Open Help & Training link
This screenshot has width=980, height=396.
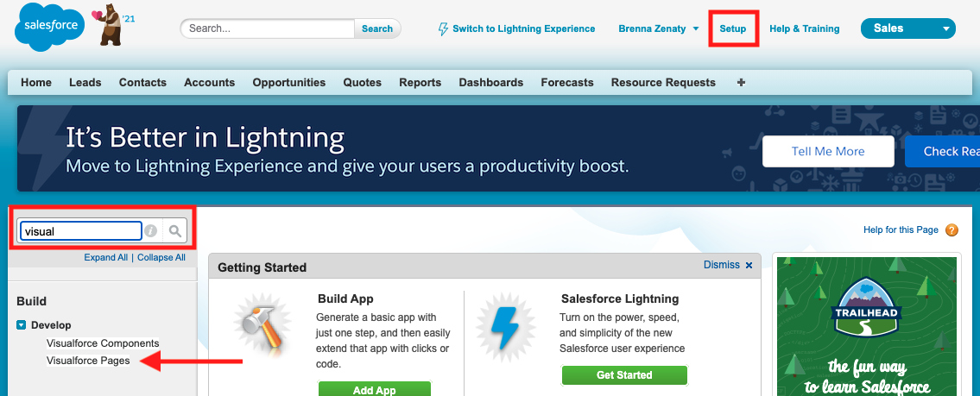click(805, 28)
